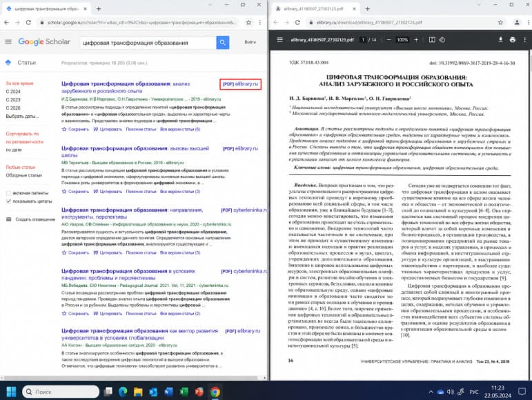532x400 pixels.
Task: Open PowerPoint from taskbar
Action: point(199,392)
